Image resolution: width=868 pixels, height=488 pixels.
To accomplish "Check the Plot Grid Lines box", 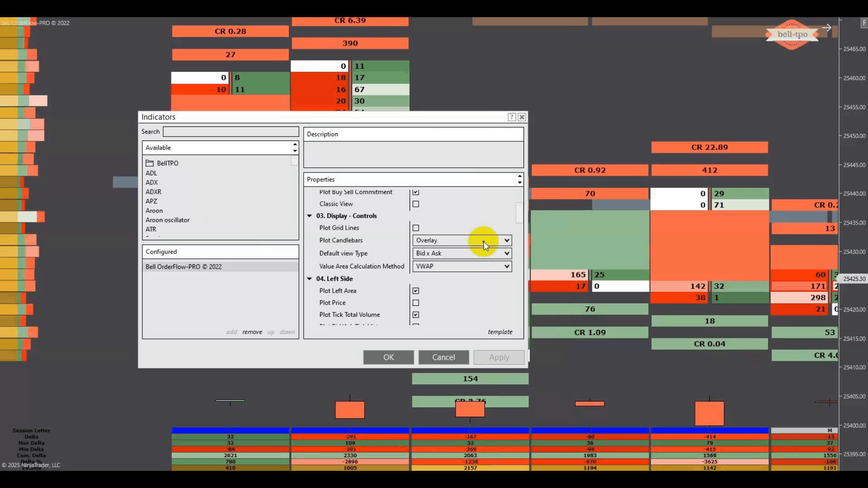I will pyautogui.click(x=415, y=228).
